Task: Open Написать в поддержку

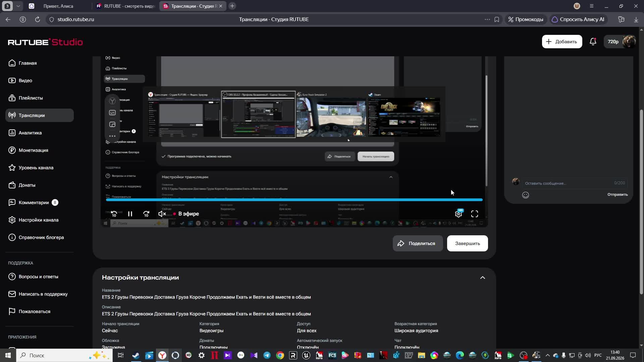Action: [38, 294]
